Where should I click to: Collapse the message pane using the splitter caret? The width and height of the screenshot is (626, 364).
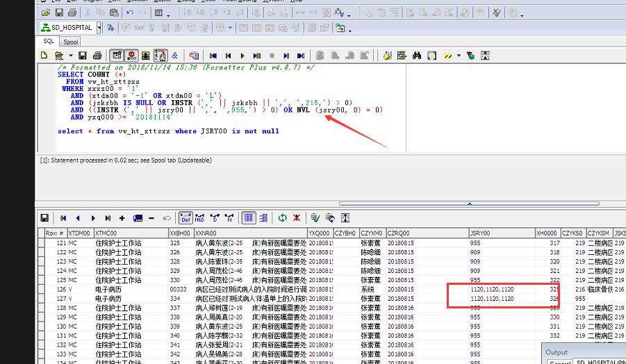point(470,204)
